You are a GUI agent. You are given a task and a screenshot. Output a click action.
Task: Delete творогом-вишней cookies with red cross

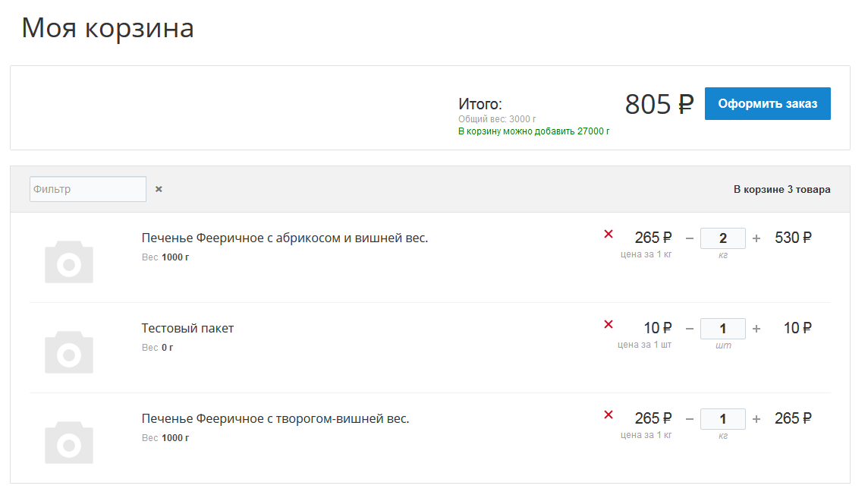pos(609,415)
